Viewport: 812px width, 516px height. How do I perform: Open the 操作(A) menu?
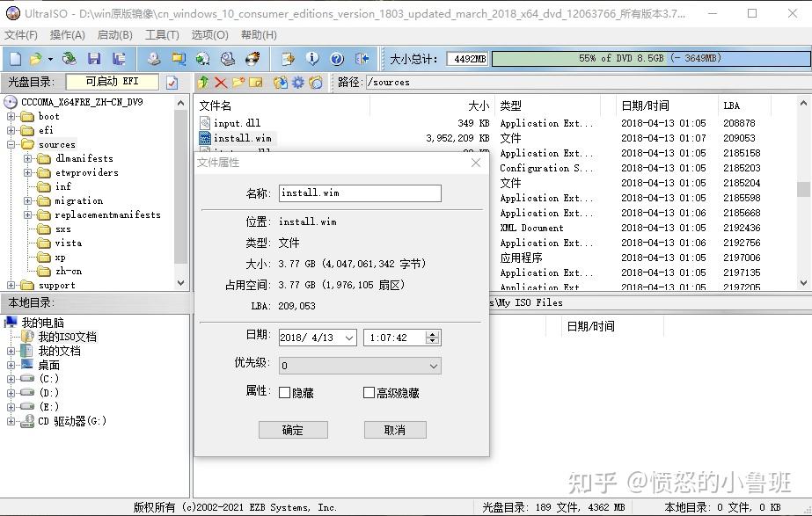coord(68,35)
